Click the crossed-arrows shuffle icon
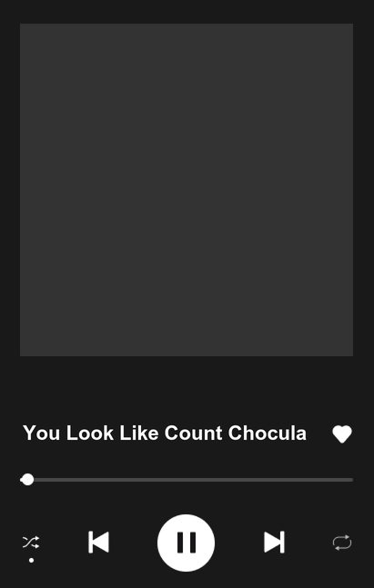This screenshot has width=374, height=588. (31, 543)
